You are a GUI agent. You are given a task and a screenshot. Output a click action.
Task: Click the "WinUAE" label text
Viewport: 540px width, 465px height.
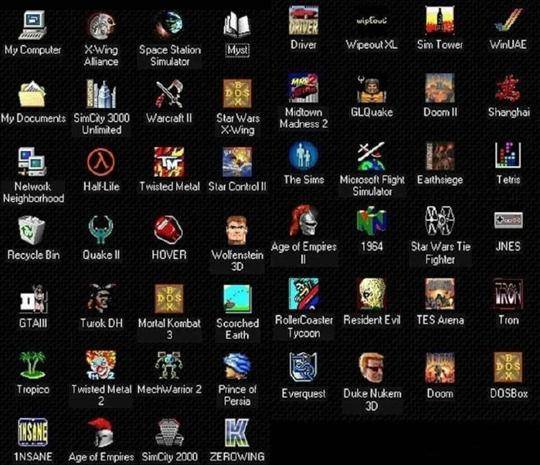pyautogui.click(x=508, y=44)
